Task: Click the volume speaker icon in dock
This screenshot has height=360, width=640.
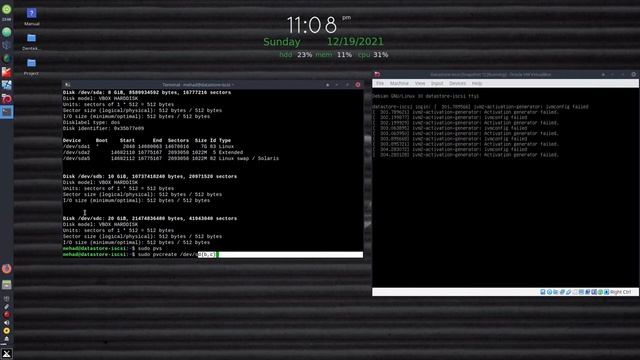Action: (7, 323)
